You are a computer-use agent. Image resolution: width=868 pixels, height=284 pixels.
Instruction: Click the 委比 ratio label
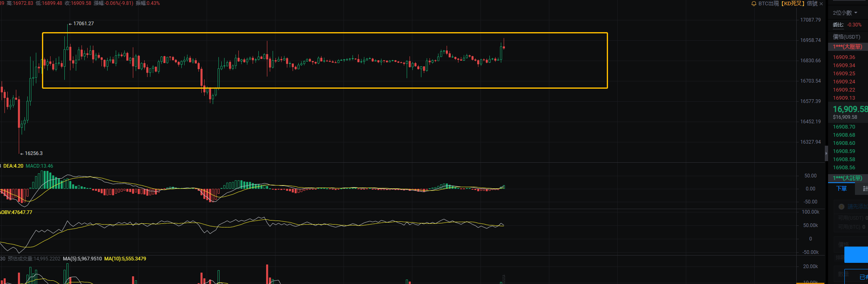click(x=838, y=25)
